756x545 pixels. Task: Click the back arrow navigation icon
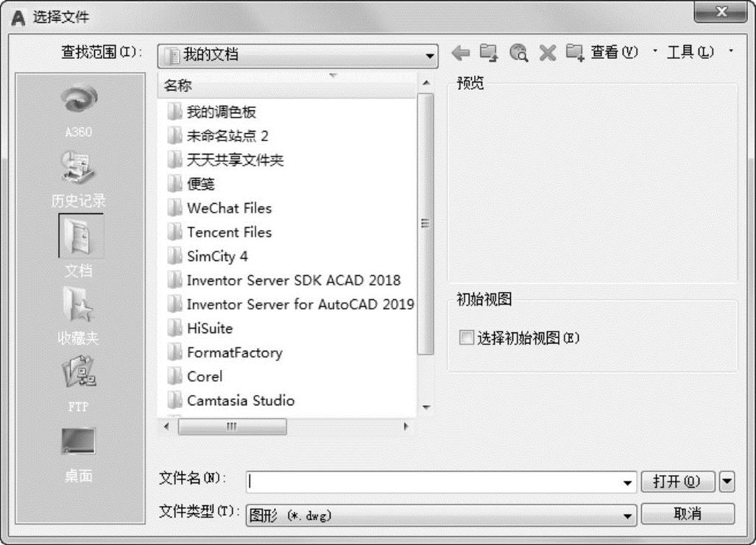[460, 53]
